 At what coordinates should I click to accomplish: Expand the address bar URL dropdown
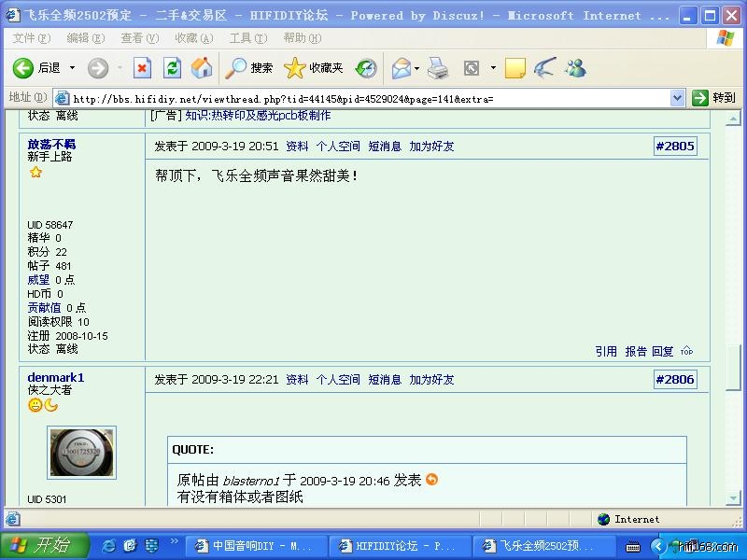click(x=677, y=98)
